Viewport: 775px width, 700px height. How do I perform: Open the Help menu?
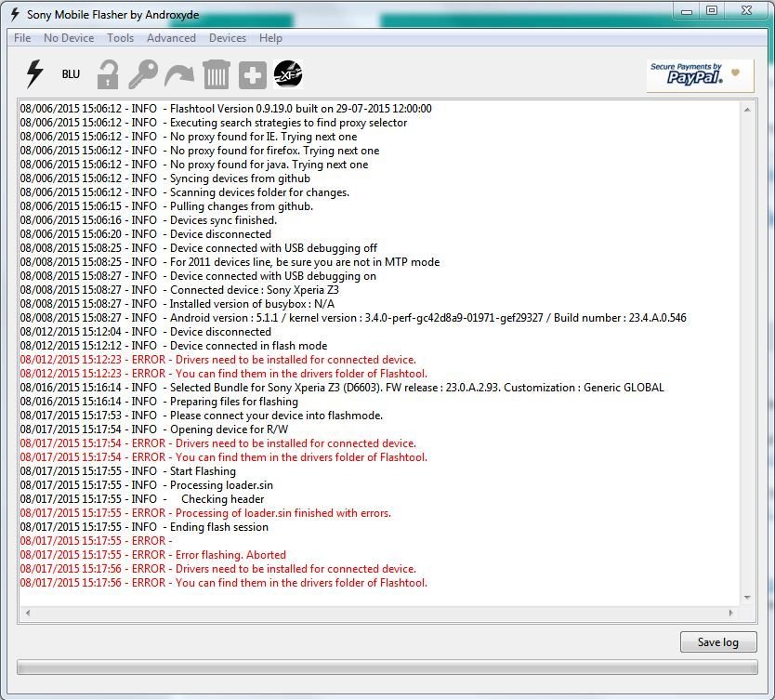[x=270, y=38]
